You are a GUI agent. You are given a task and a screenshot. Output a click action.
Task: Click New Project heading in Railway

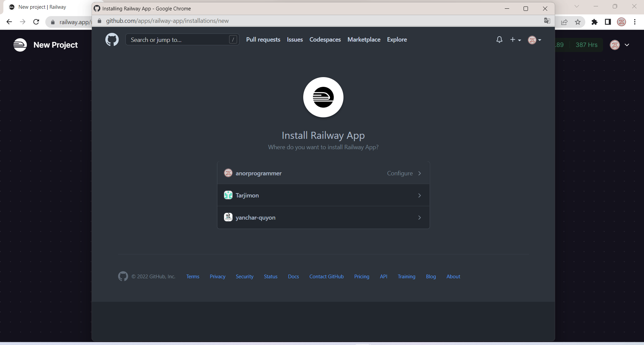56,45
